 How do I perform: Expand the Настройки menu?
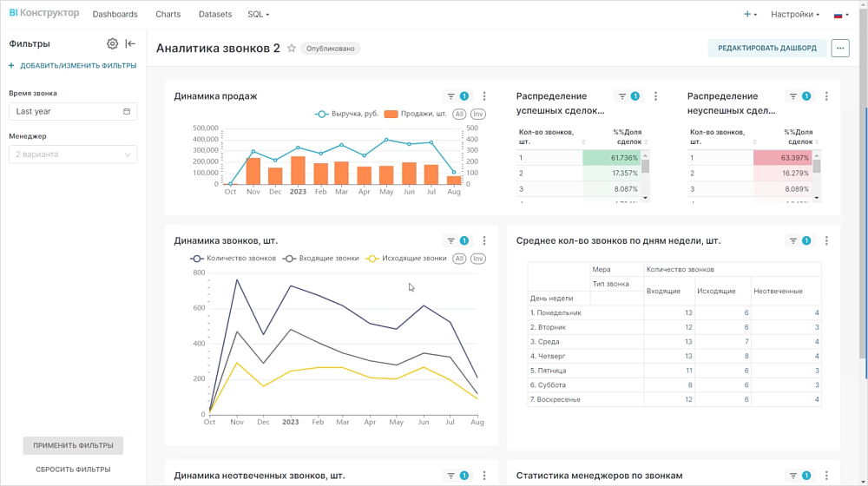(x=794, y=15)
